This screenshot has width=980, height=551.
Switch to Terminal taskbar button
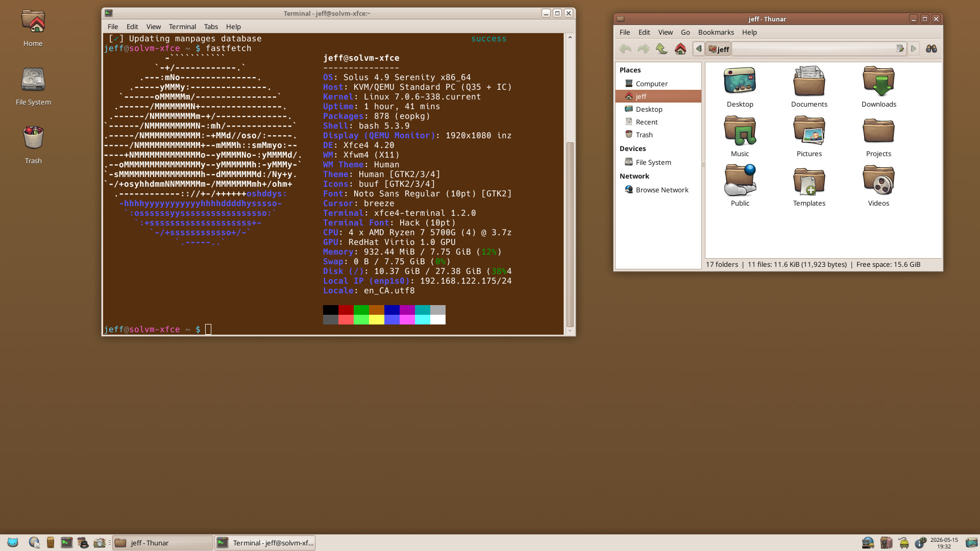tap(265, 543)
